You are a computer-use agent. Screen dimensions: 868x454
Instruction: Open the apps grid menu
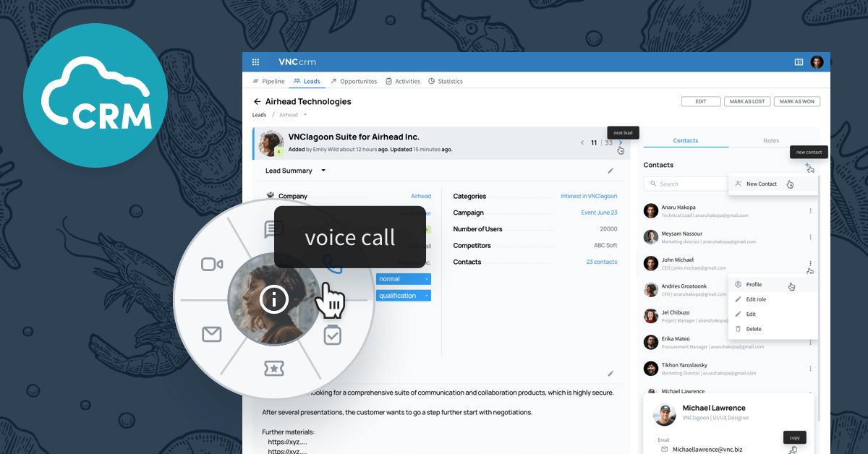(x=255, y=62)
